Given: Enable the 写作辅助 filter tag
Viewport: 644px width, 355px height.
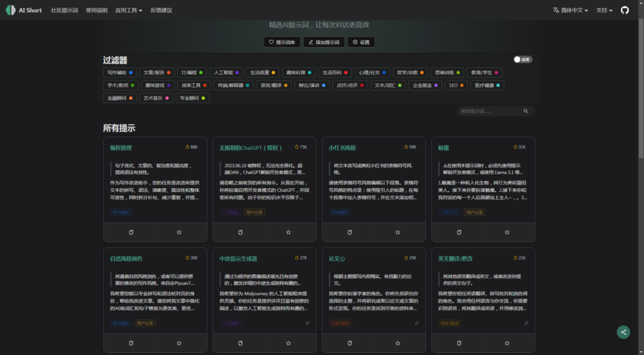Looking at the screenshot, I should [119, 72].
